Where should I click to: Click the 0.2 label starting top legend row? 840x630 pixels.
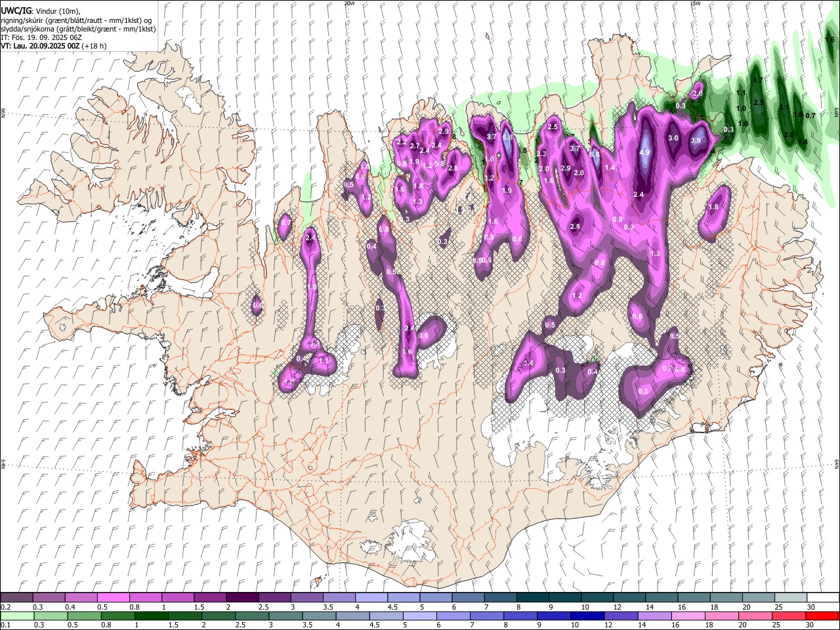tap(5, 607)
